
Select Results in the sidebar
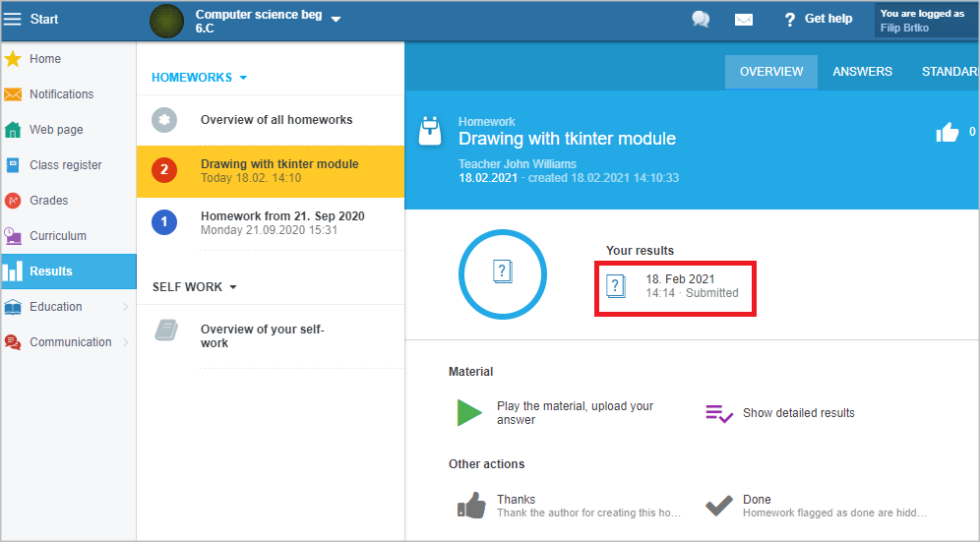click(68, 271)
